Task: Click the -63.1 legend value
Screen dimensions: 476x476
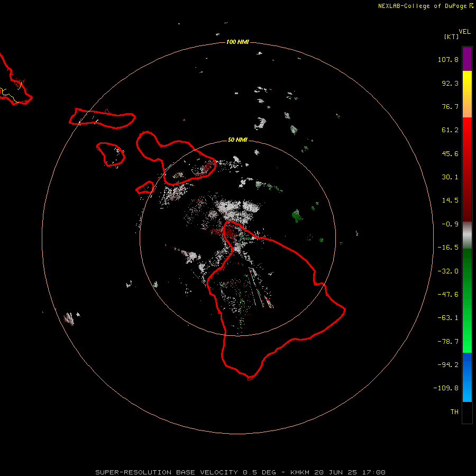Action: [x=448, y=318]
